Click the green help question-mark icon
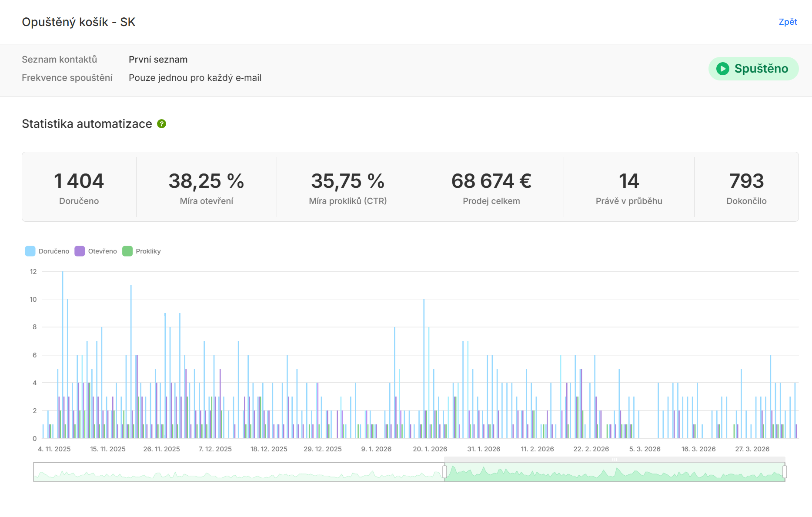The width and height of the screenshot is (812, 517). (161, 124)
